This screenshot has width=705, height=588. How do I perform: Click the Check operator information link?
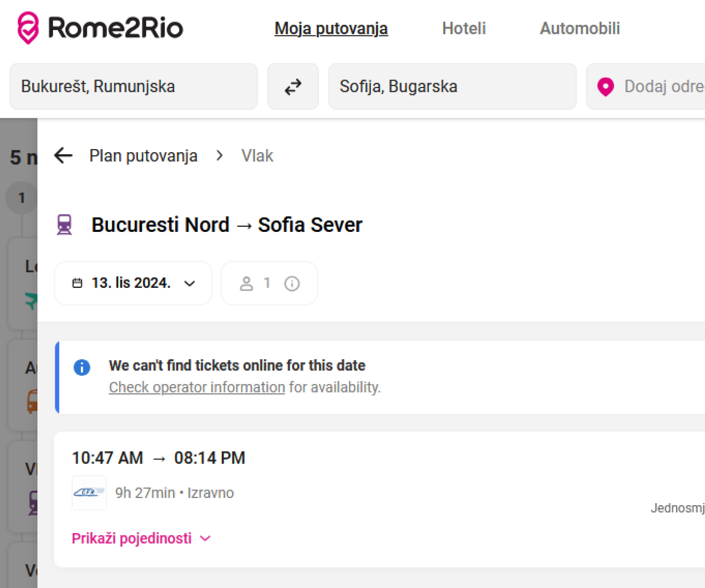(x=197, y=387)
